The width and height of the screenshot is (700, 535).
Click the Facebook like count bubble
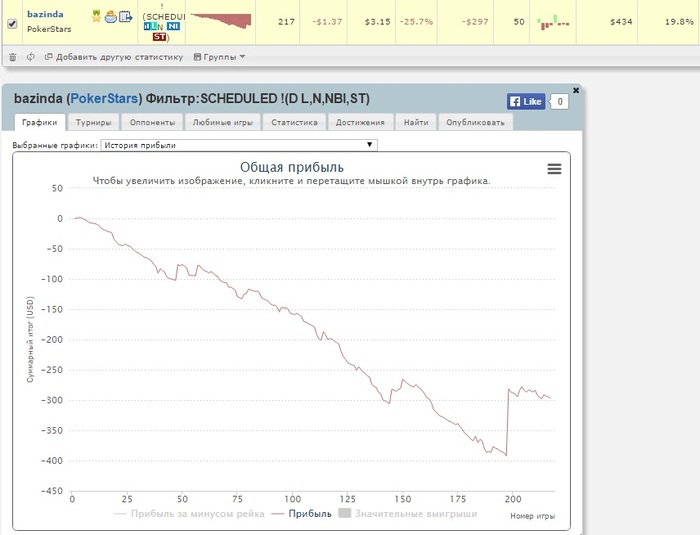pos(559,102)
